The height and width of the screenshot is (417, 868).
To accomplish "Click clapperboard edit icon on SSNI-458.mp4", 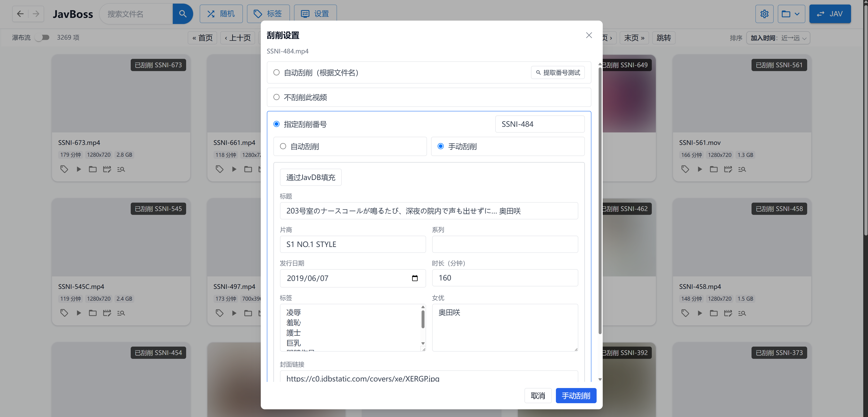I will 728,313.
